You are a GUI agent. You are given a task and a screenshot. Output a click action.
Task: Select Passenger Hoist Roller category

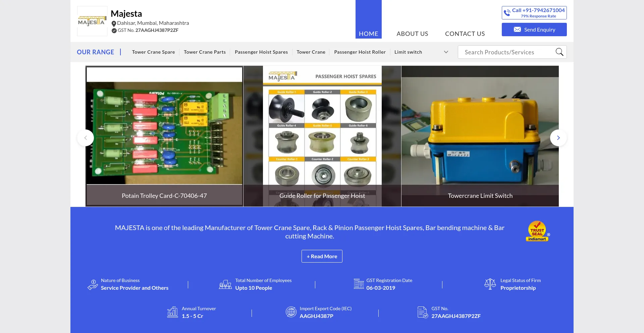(x=360, y=52)
